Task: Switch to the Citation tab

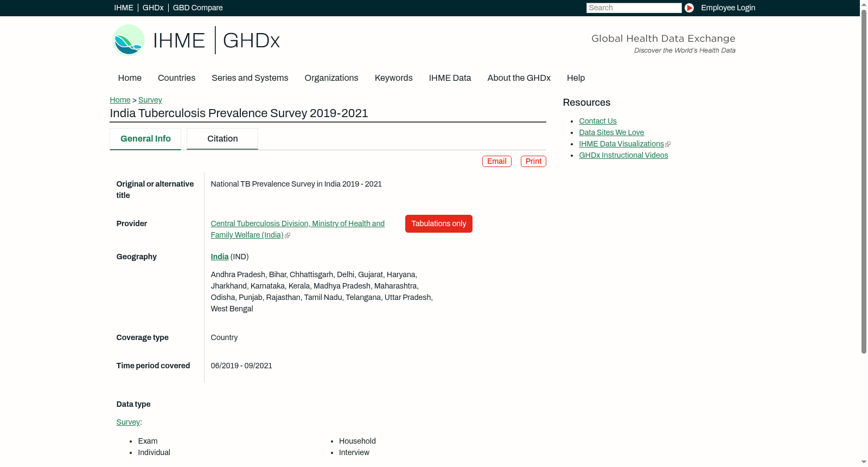Action: coord(222,139)
